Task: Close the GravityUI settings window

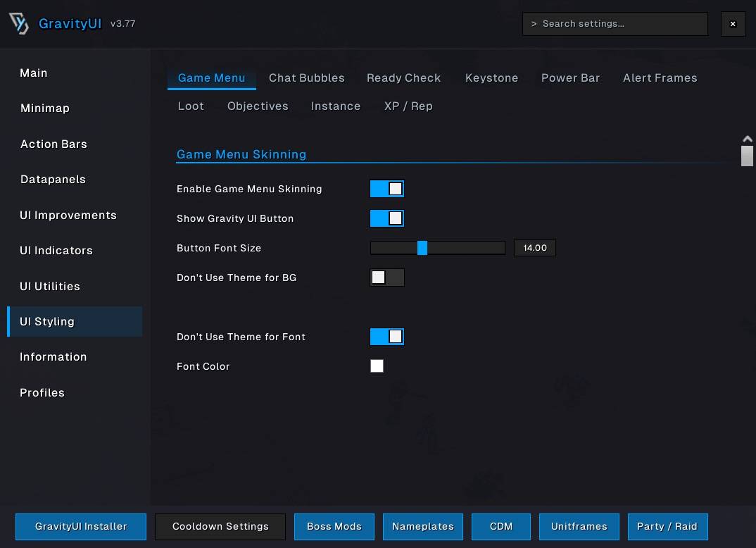Action: [x=733, y=24]
